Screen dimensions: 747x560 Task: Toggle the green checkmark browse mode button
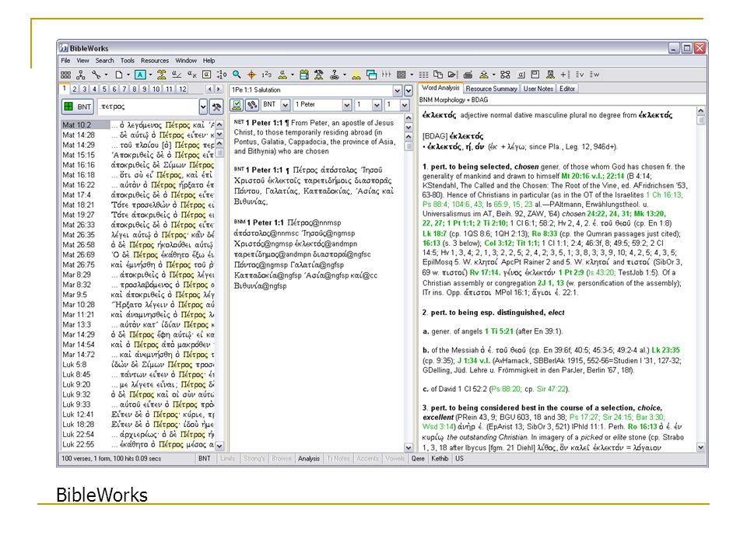(x=237, y=105)
